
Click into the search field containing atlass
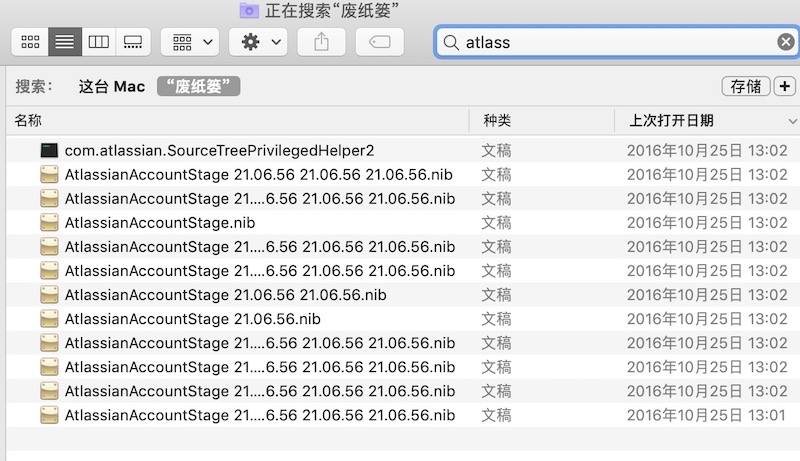click(616, 42)
